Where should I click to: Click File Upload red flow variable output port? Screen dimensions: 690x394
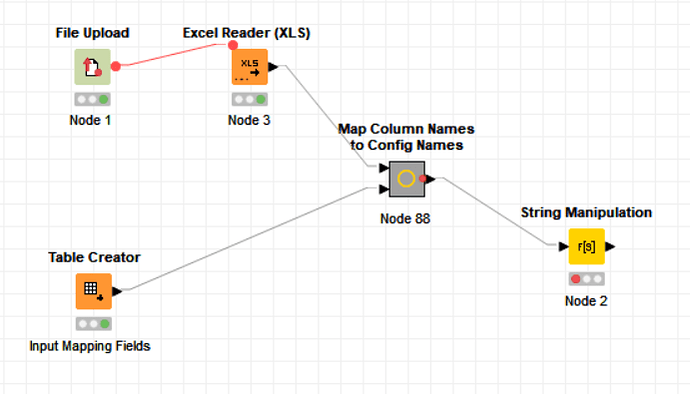point(116,66)
